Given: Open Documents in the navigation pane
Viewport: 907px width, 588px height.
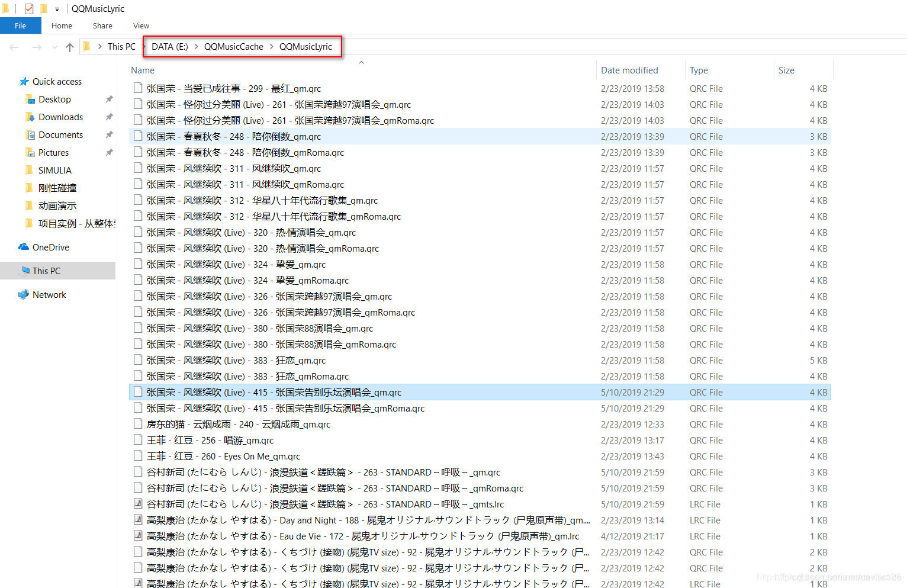Looking at the screenshot, I should (x=60, y=134).
